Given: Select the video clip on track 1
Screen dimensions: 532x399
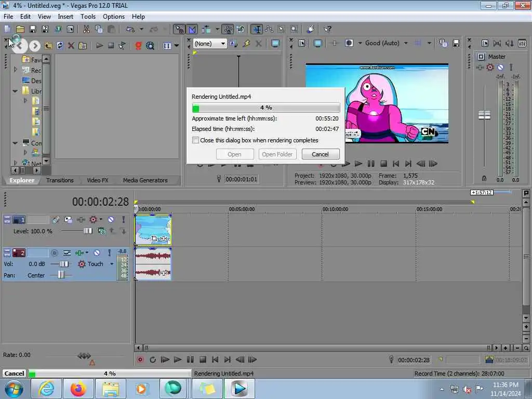Looking at the screenshot, I should pyautogui.click(x=153, y=230).
